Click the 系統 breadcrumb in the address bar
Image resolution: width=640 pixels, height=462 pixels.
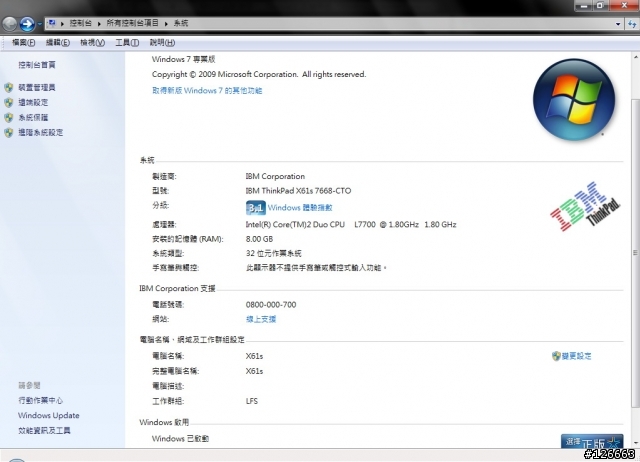[181, 23]
